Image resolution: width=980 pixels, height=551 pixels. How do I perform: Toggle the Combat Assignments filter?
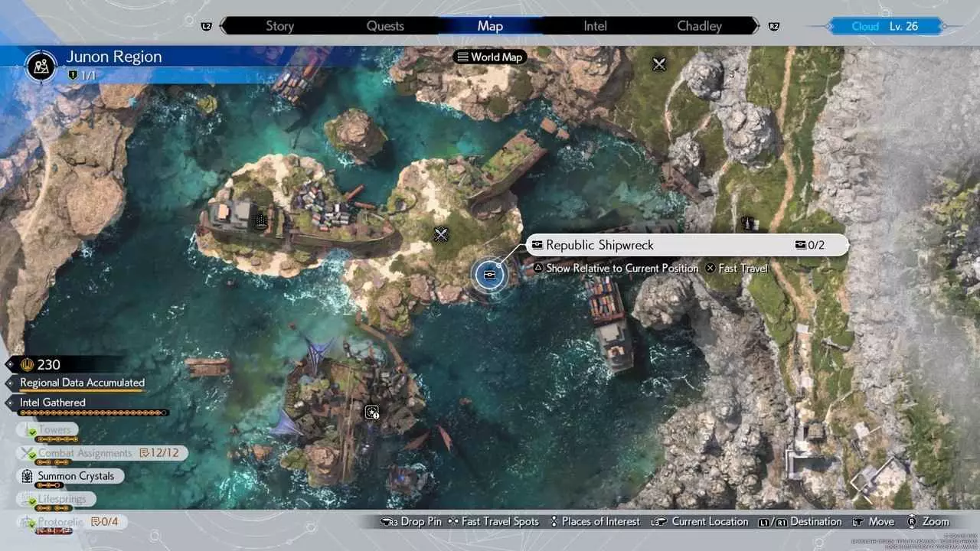coord(84,453)
